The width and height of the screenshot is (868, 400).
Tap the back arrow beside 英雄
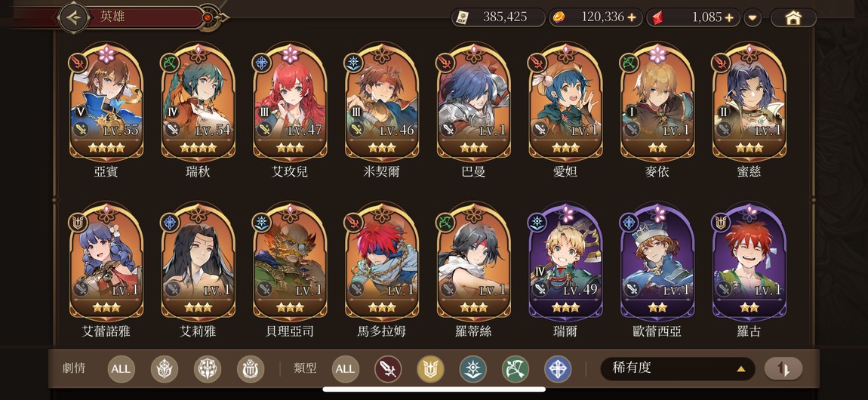tap(73, 17)
